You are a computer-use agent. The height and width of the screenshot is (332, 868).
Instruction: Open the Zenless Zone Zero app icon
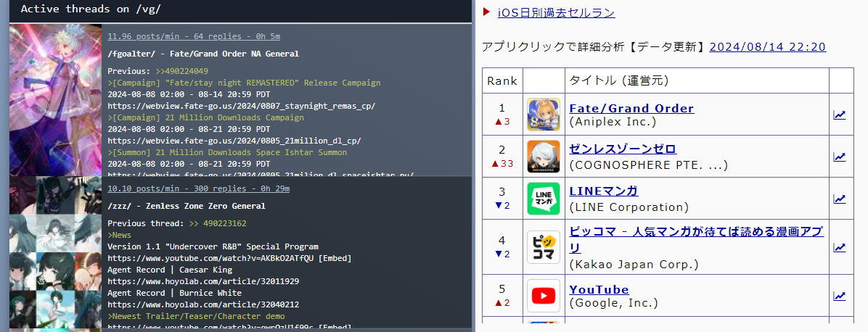543,157
